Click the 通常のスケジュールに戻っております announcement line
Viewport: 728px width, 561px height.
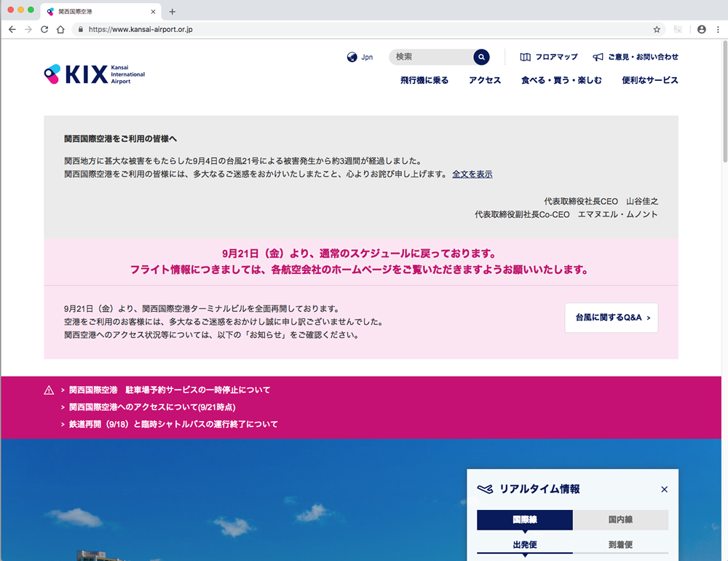pos(360,254)
